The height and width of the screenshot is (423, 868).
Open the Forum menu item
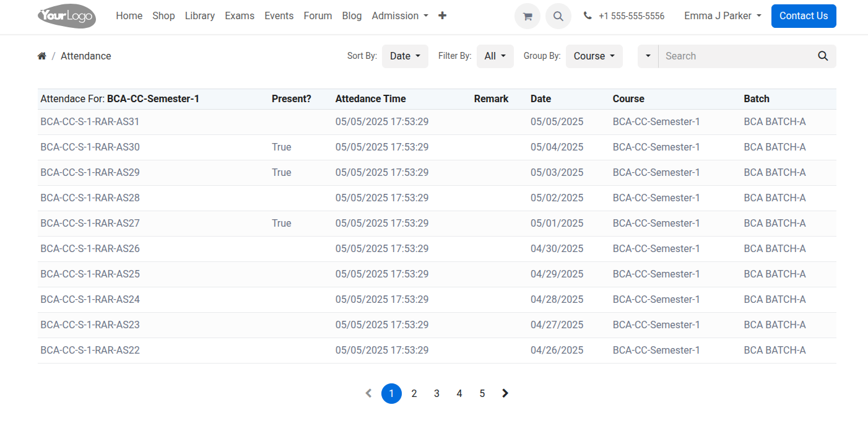[x=318, y=16]
